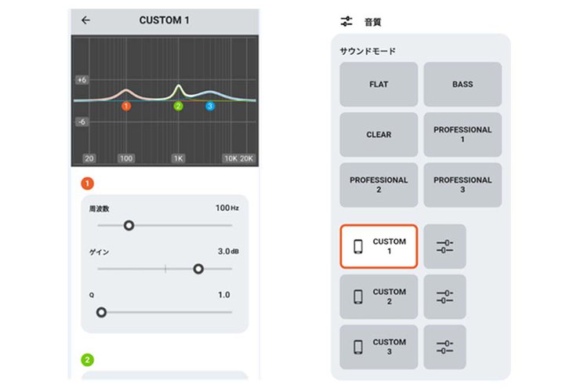Select orange band 1 marker on graph
The height and width of the screenshot is (392, 588).
click(126, 106)
